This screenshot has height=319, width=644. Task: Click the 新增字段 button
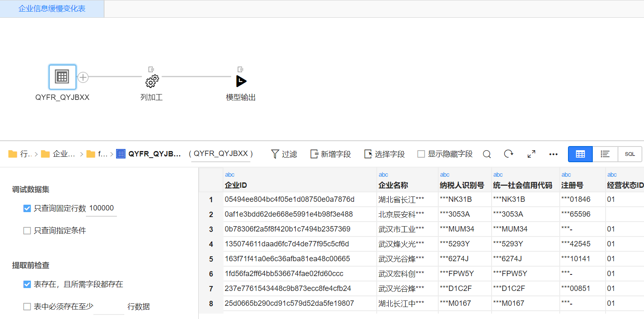pyautogui.click(x=330, y=154)
